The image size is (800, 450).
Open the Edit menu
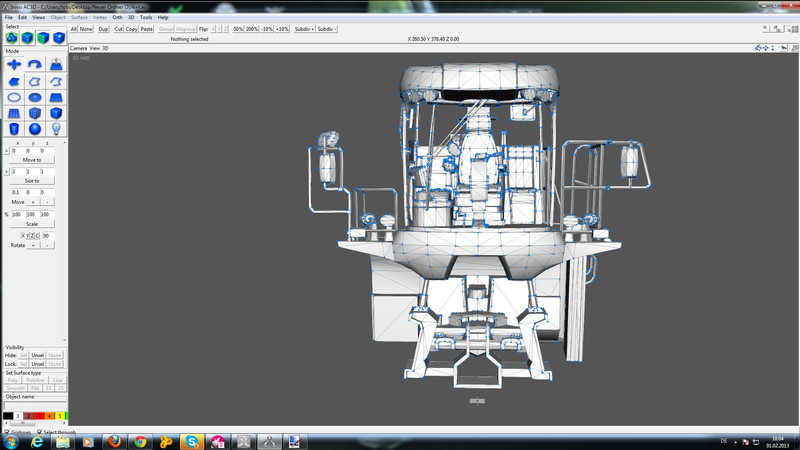[22, 17]
